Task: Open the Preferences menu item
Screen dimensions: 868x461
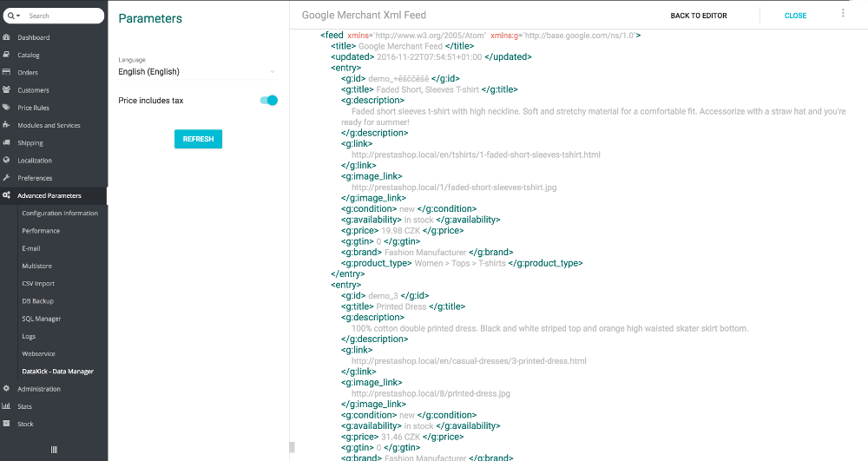Action: [x=35, y=178]
